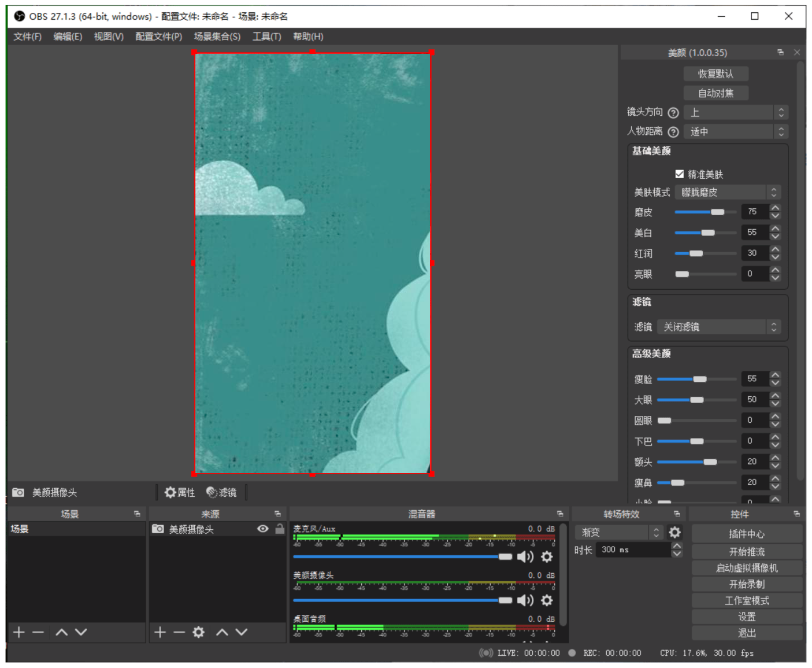Viewport: 812px width, 668px height.
Task: Open the 帮助(H) menu
Action: (x=308, y=37)
